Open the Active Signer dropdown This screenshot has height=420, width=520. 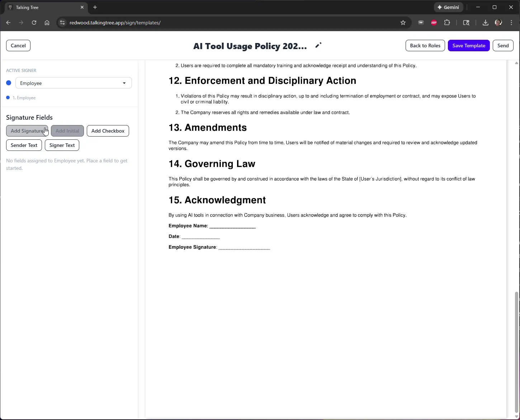tap(74, 83)
